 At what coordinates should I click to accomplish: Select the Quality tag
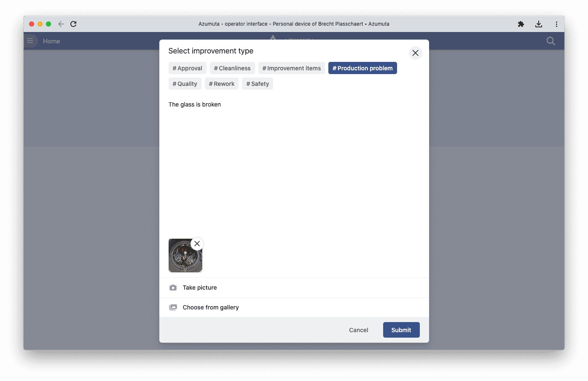pos(185,83)
